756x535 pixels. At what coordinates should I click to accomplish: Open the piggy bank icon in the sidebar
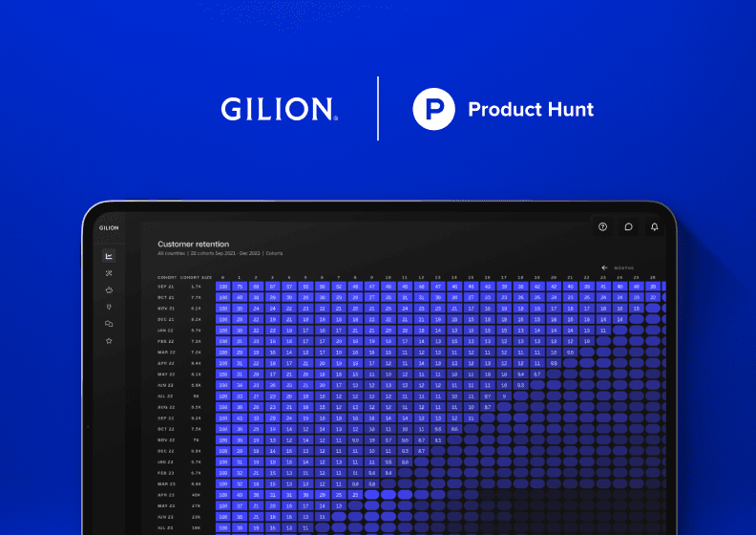click(109, 289)
